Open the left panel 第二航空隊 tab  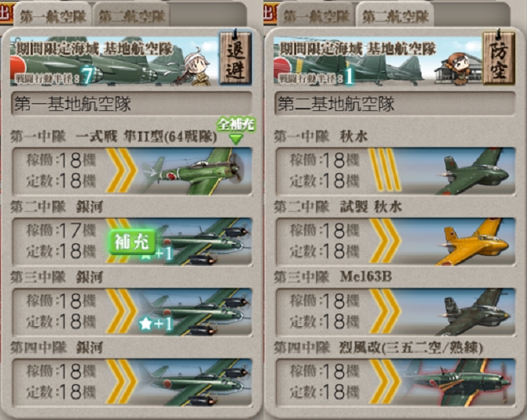point(131,16)
